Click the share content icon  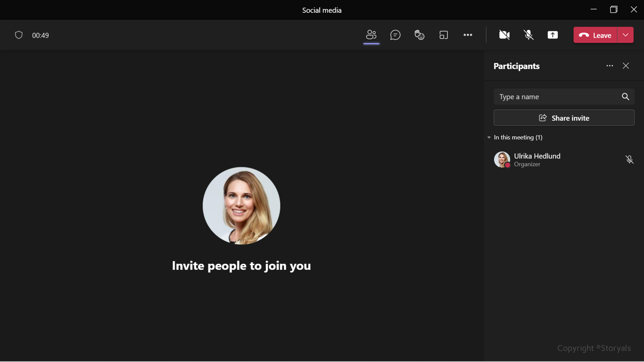pos(553,35)
